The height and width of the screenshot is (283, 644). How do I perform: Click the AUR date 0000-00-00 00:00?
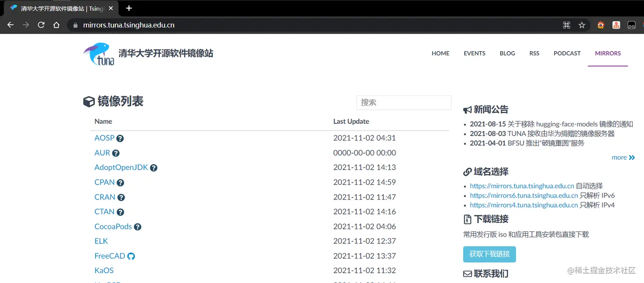point(365,153)
